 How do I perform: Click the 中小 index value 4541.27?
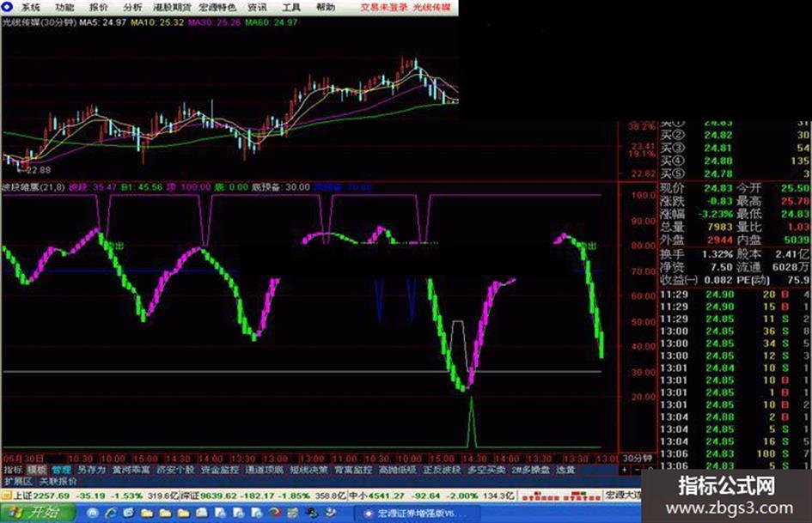pyautogui.click(x=386, y=496)
